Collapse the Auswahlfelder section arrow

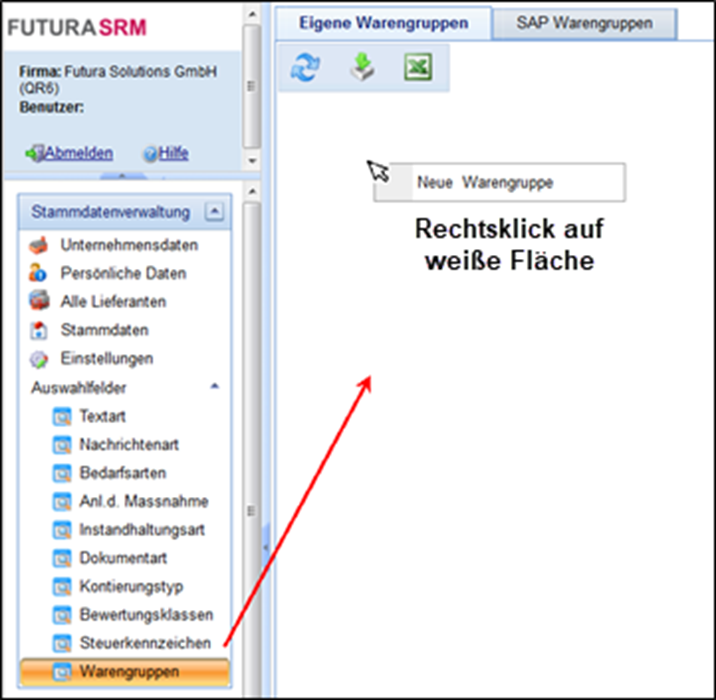(x=214, y=387)
